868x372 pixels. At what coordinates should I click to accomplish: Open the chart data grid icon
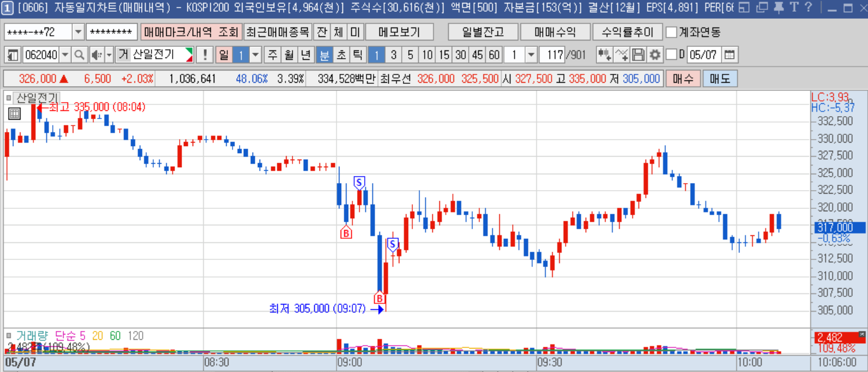coord(15,114)
